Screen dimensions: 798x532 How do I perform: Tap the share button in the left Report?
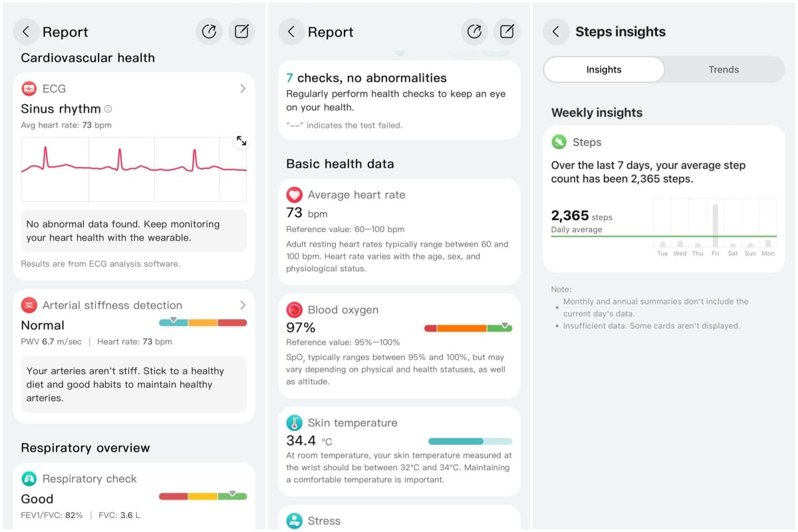209,32
